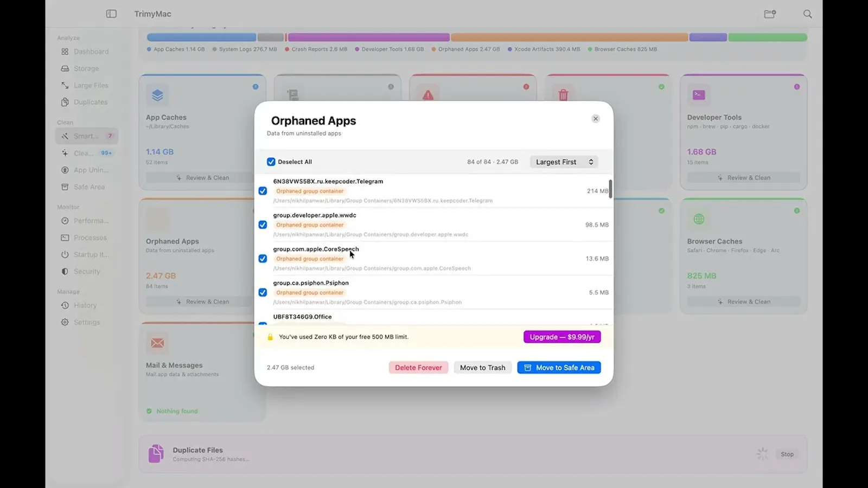Click the magenta Developer Tools bar segment

point(369,37)
